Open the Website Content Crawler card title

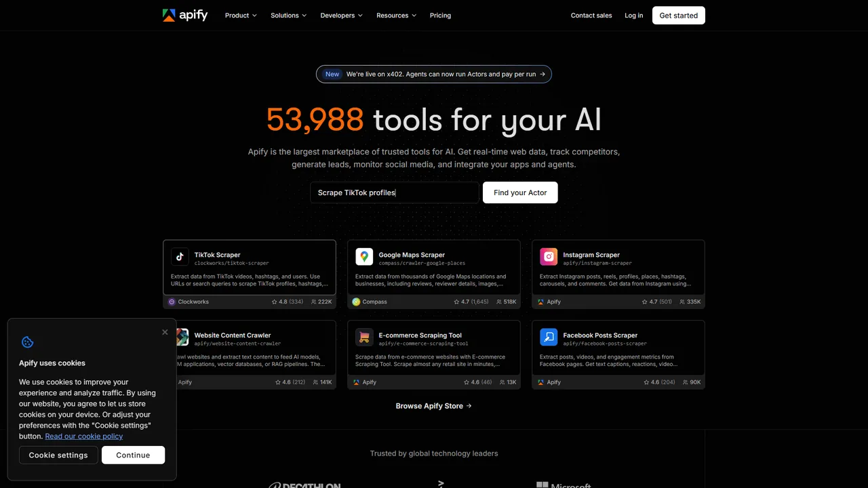(x=233, y=335)
